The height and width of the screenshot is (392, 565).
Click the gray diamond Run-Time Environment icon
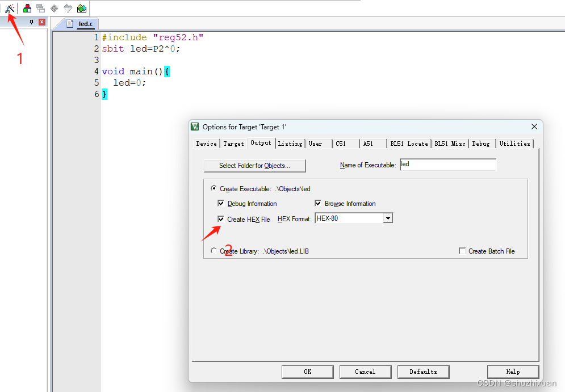[x=54, y=9]
